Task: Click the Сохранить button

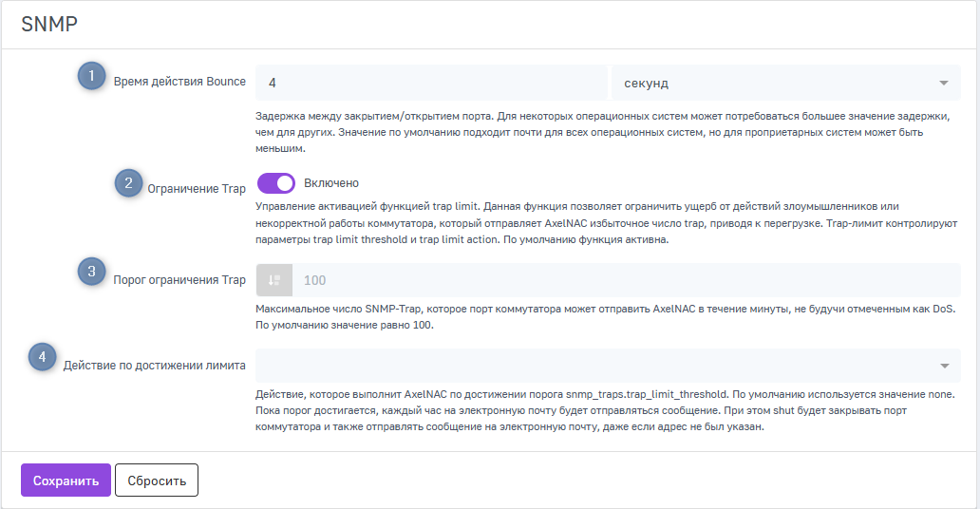Action: (x=66, y=481)
